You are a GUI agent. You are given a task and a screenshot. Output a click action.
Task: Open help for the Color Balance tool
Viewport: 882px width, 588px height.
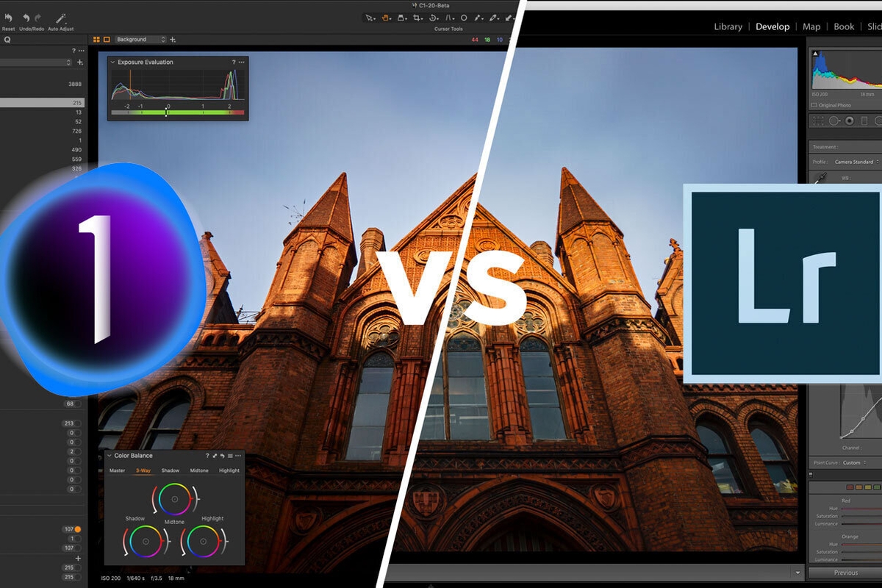coord(207,456)
